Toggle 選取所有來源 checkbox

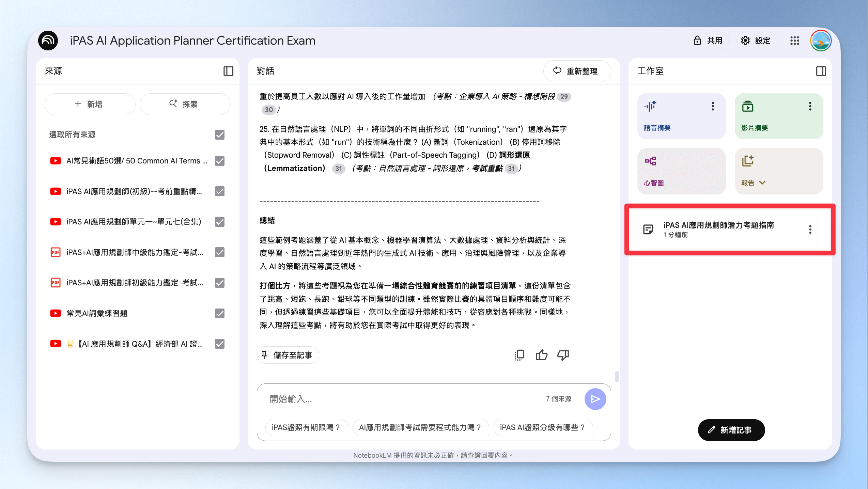point(220,135)
